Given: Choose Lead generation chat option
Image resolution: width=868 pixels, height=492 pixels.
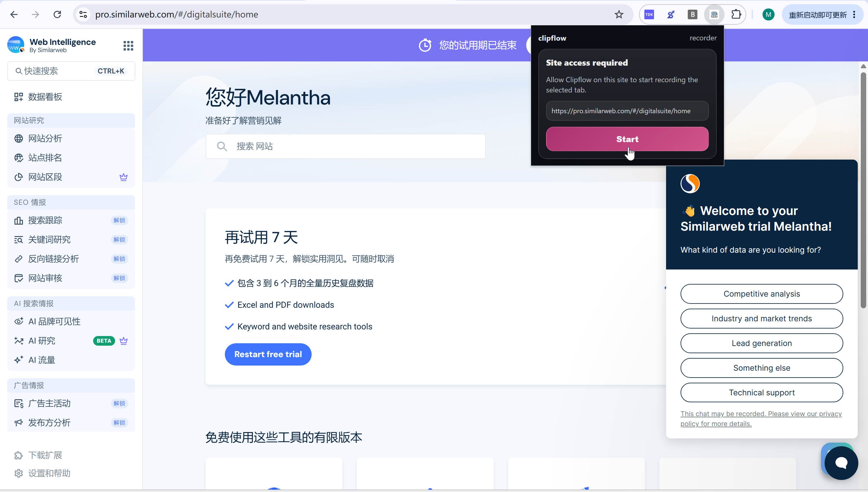Looking at the screenshot, I should [x=762, y=343].
